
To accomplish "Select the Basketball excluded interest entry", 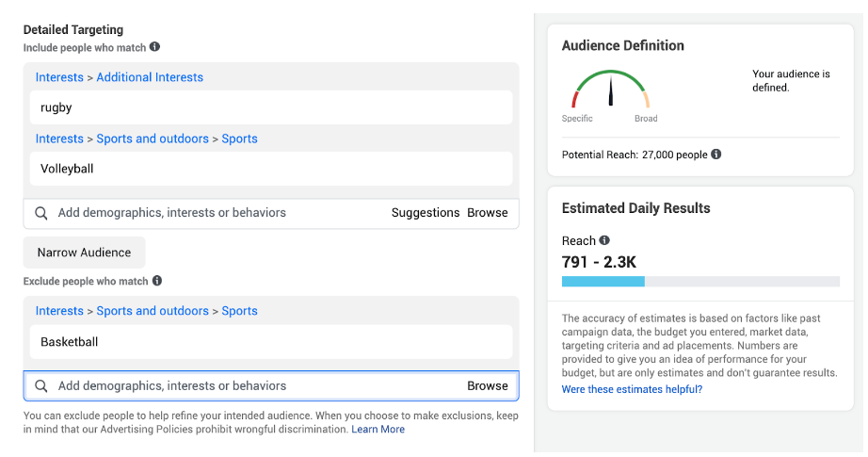I will click(271, 342).
